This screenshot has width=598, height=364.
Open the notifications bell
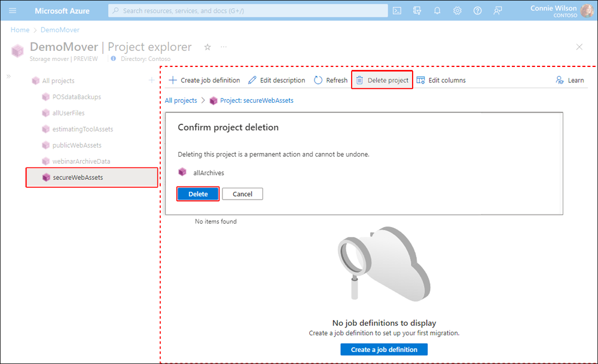coord(437,11)
